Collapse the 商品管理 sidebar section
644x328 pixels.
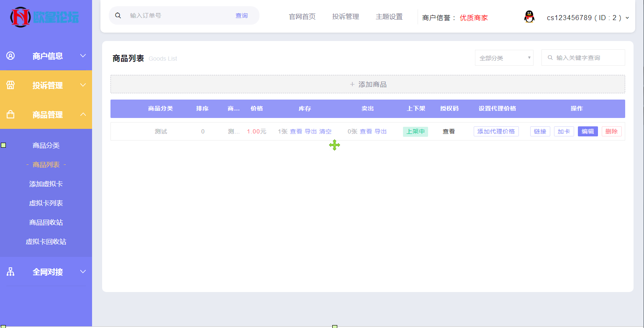[83, 114]
